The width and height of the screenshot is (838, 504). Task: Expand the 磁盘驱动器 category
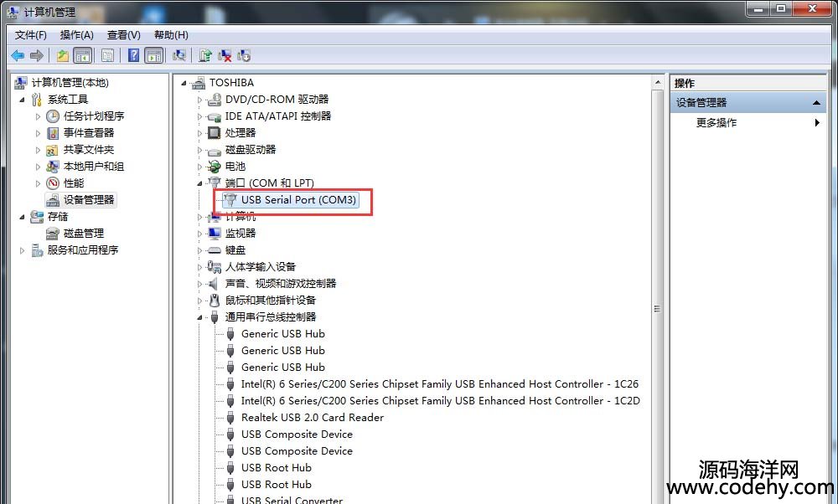[200, 150]
